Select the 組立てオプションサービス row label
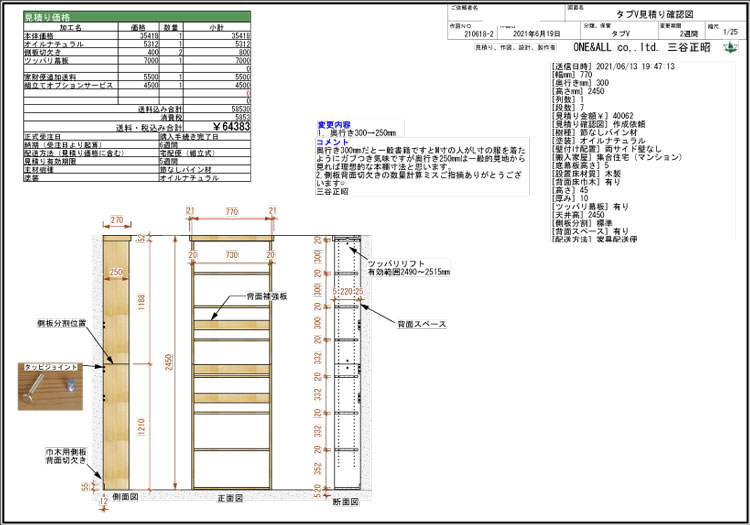 point(69,85)
